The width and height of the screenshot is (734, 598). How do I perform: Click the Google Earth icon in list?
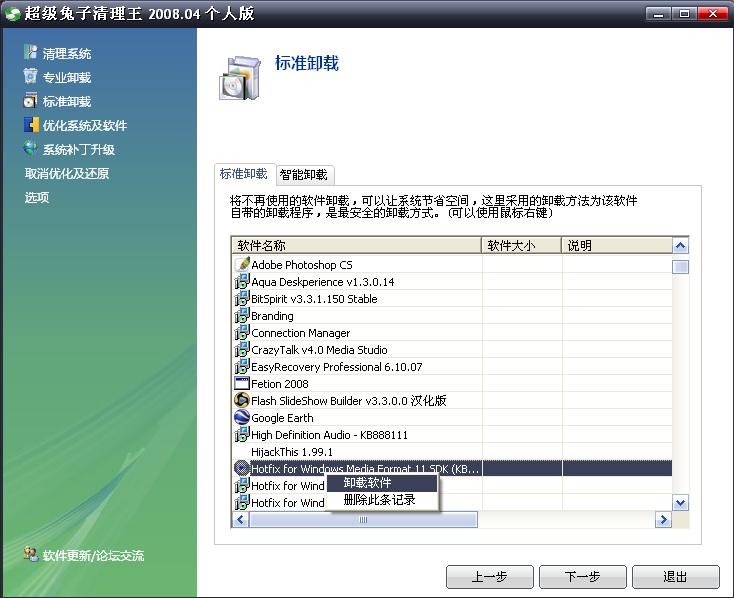[x=241, y=418]
